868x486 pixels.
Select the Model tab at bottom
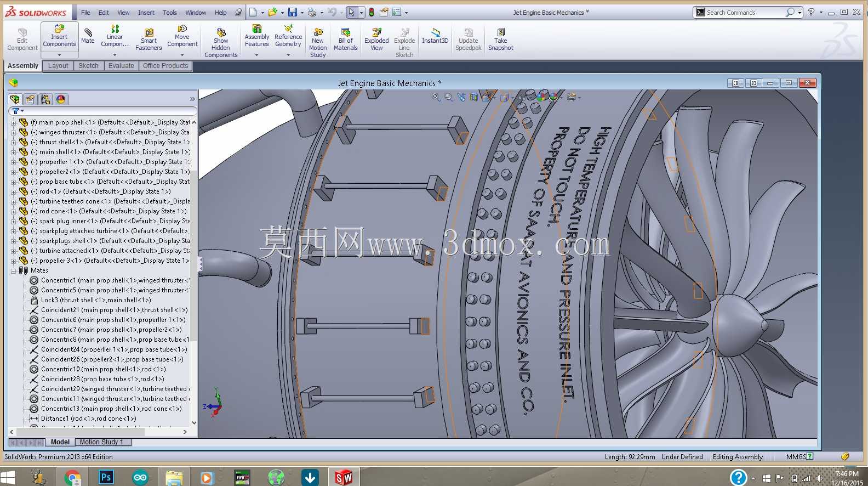[60, 442]
